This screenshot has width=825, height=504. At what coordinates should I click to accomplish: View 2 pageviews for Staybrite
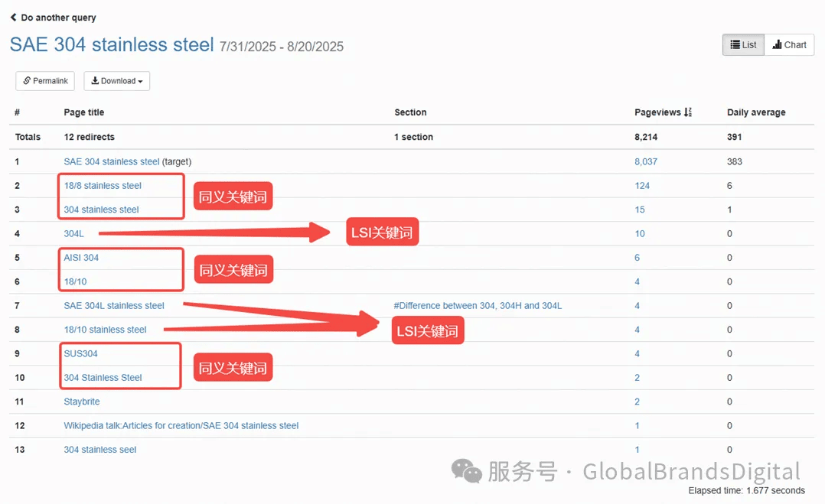tap(637, 402)
